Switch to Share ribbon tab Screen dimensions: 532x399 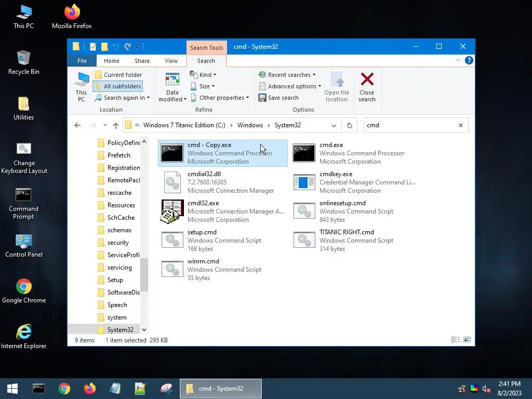point(142,61)
